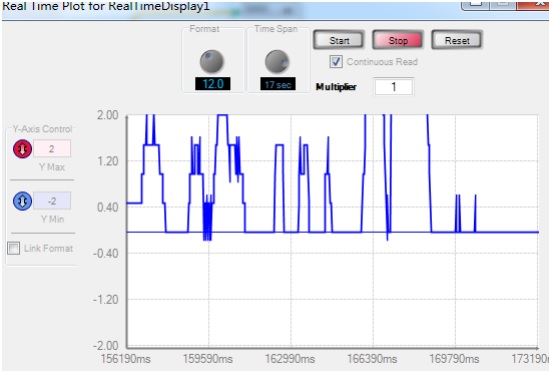
Task: Turn the Format knob
Action: [211, 61]
